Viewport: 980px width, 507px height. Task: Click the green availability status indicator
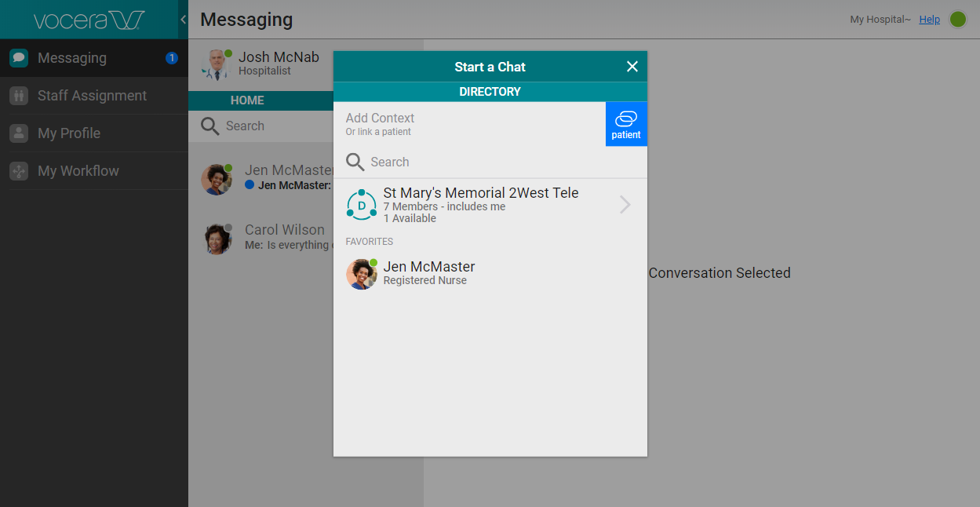point(957,20)
